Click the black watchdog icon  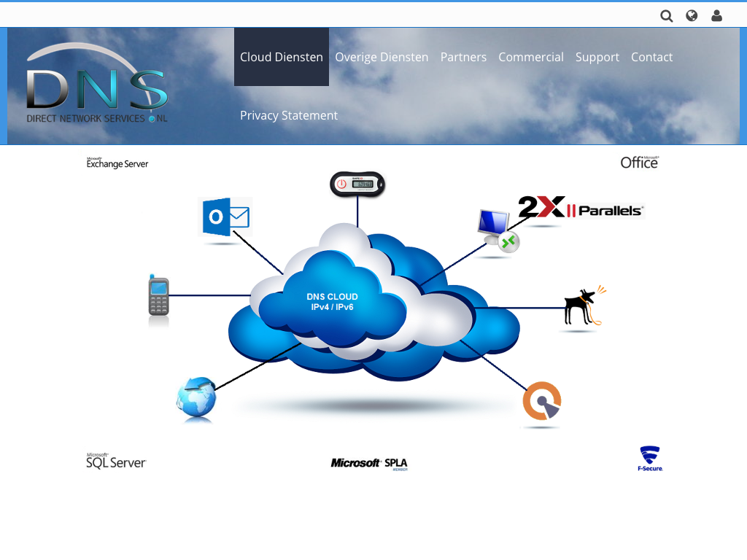pyautogui.click(x=583, y=307)
